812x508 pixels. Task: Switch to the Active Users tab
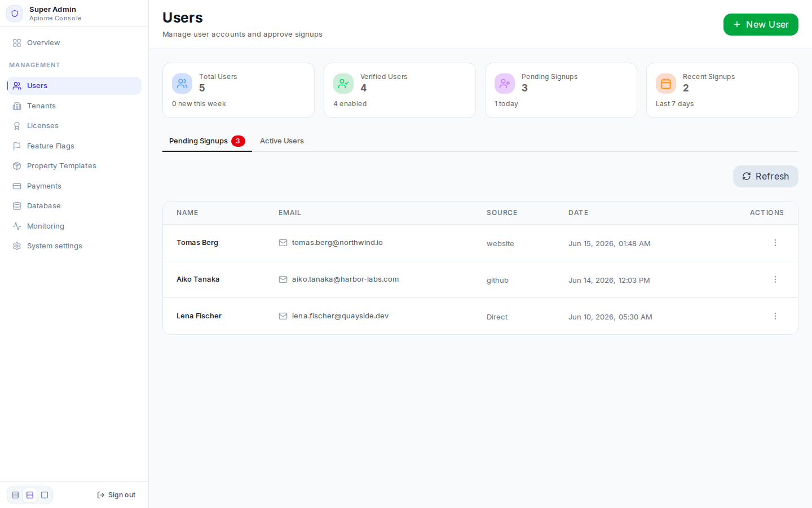(x=282, y=141)
